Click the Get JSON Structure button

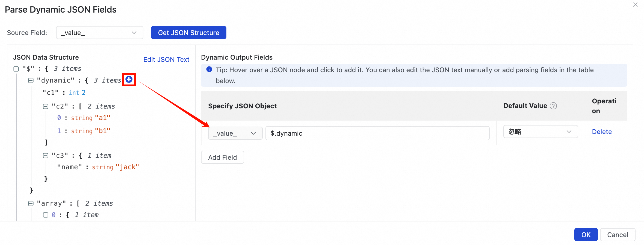[x=188, y=33]
